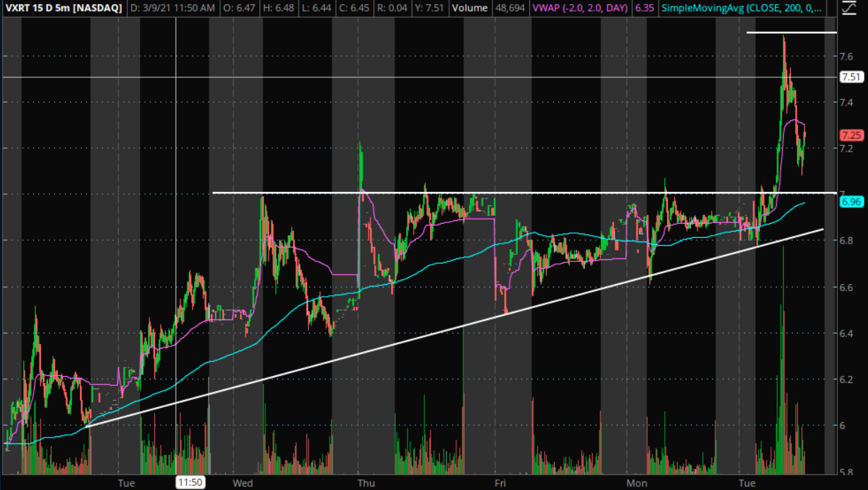
Task: Click the 5.8 price axis label
Action: tap(845, 472)
